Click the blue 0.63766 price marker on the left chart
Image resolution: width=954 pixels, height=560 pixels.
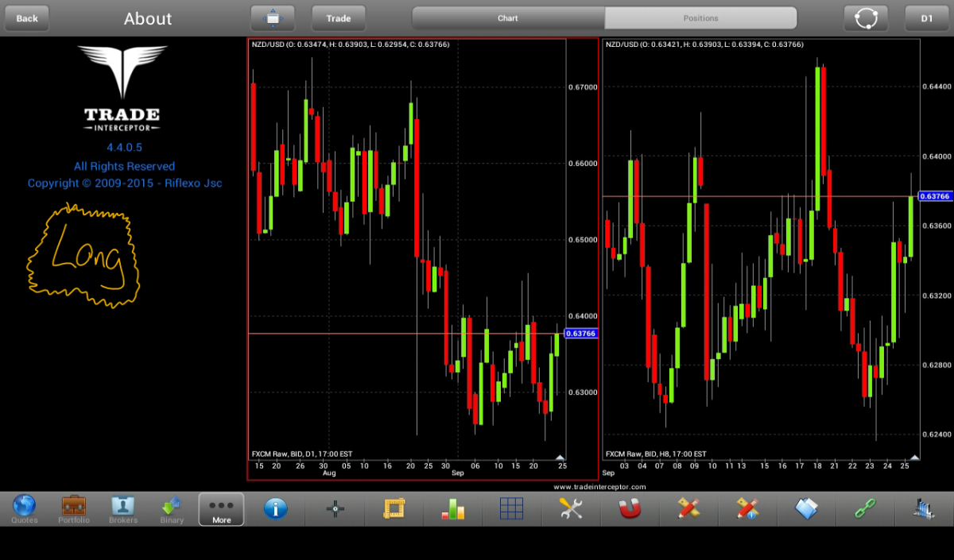[x=580, y=334]
